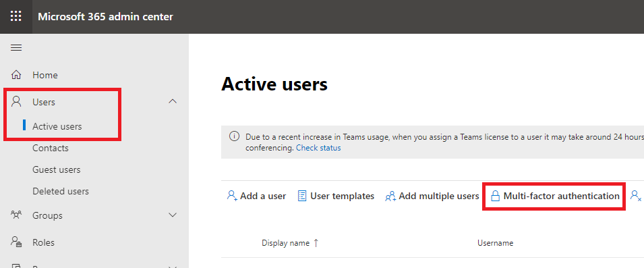Open Contacts under Users
The height and width of the screenshot is (268, 644).
pos(51,148)
